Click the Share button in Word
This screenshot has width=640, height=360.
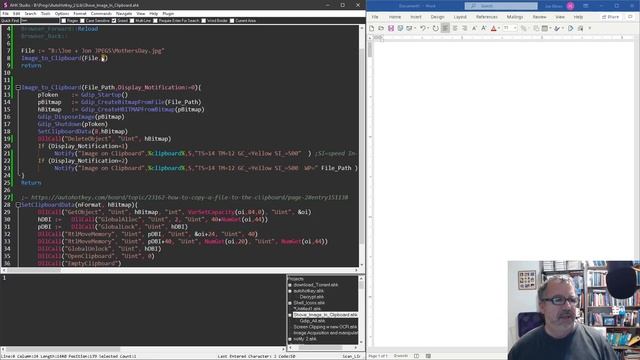point(611,17)
